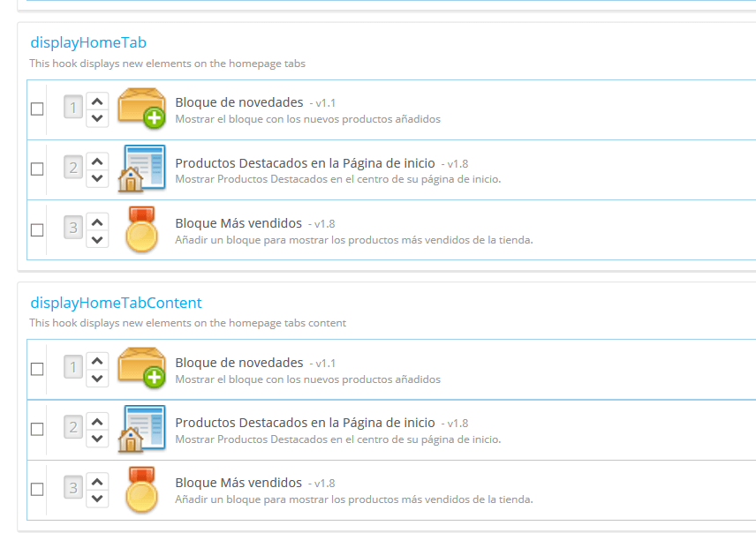Click Bloque Más vendidos medal icon in displayHomeTab
The height and width of the screenshot is (533, 756).
141,229
